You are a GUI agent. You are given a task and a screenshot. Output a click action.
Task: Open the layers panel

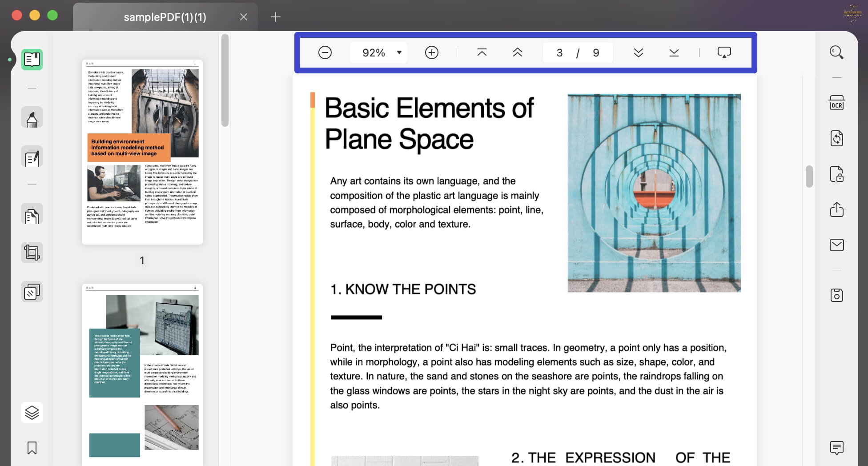coord(32,412)
